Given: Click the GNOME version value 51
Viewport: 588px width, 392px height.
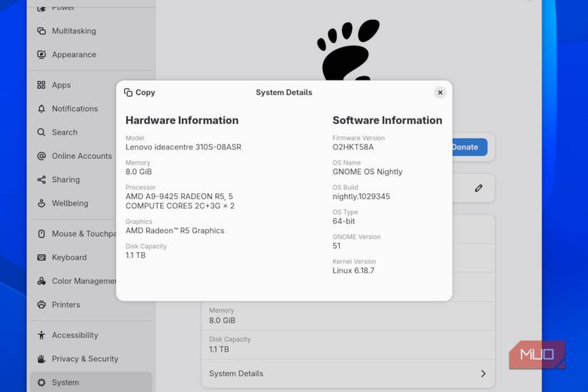Looking at the screenshot, I should [x=336, y=246].
